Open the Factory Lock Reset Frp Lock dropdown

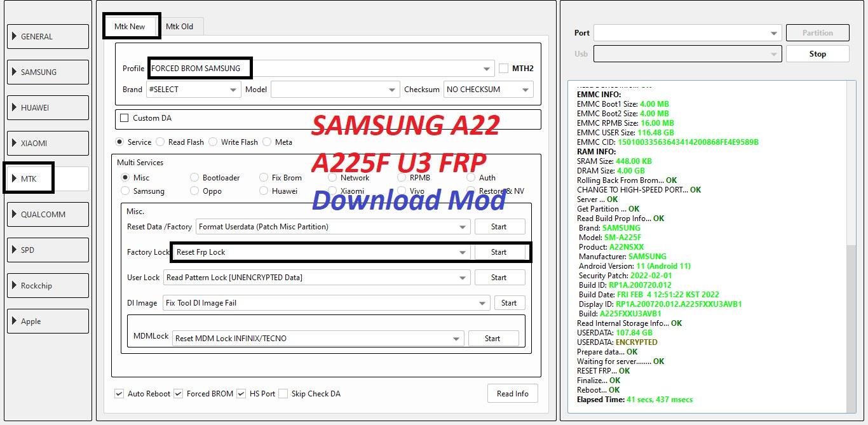point(322,252)
